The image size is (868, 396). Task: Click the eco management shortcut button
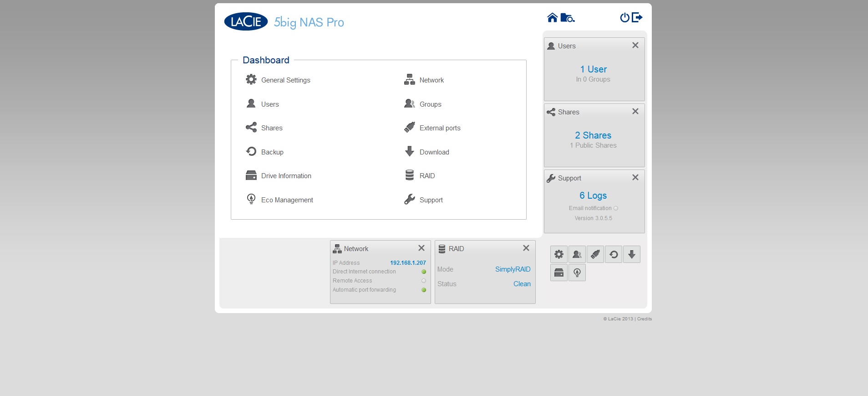click(x=577, y=273)
